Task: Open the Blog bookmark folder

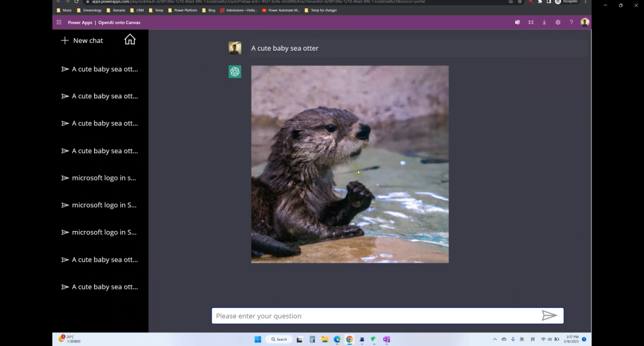Action: [209, 10]
